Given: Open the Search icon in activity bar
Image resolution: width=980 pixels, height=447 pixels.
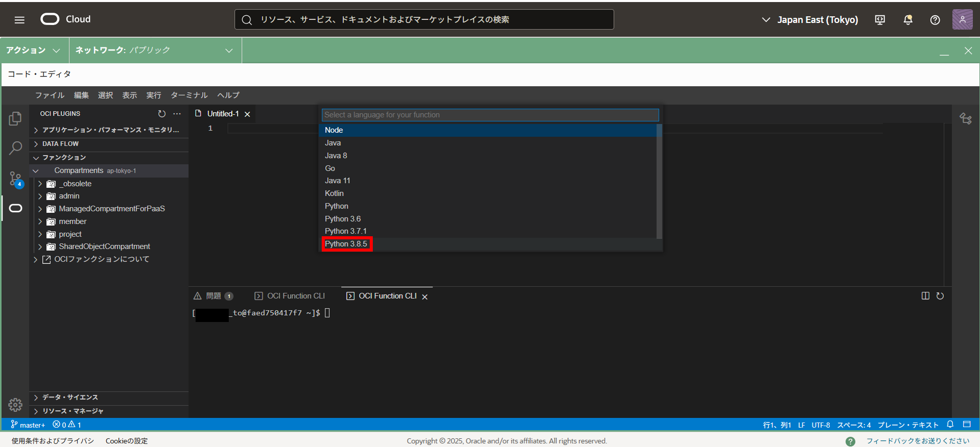Looking at the screenshot, I should pos(15,148).
